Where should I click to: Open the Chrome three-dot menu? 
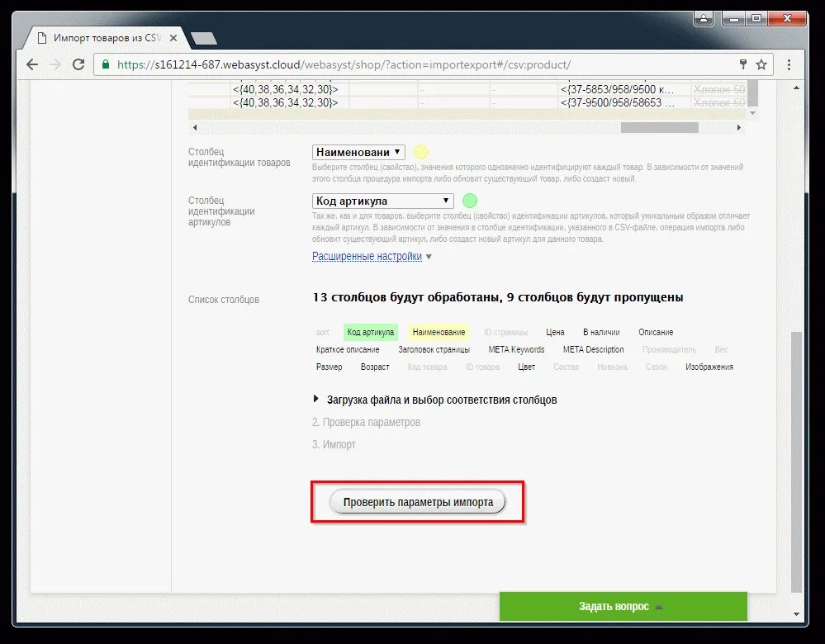coord(789,64)
